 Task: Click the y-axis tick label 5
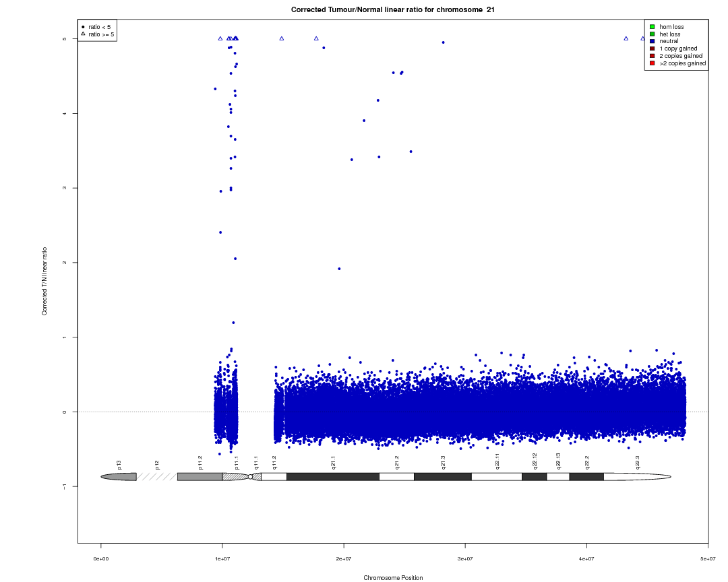pyautogui.click(x=65, y=39)
